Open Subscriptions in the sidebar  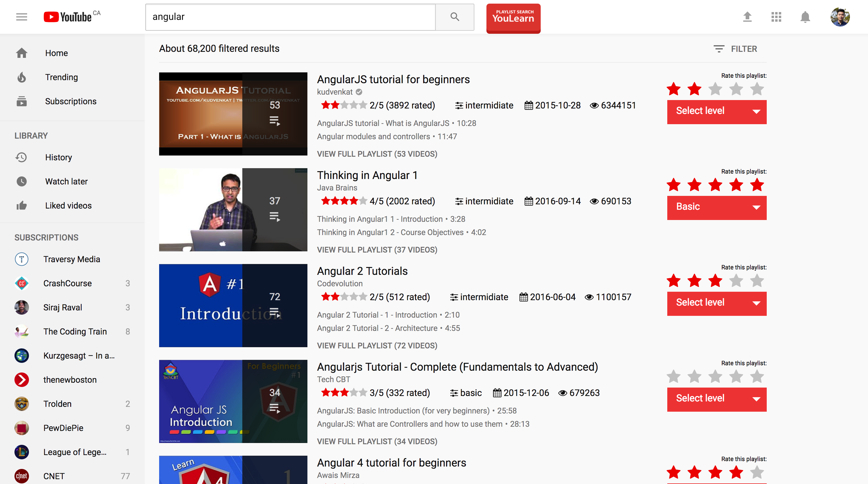pyautogui.click(x=71, y=101)
